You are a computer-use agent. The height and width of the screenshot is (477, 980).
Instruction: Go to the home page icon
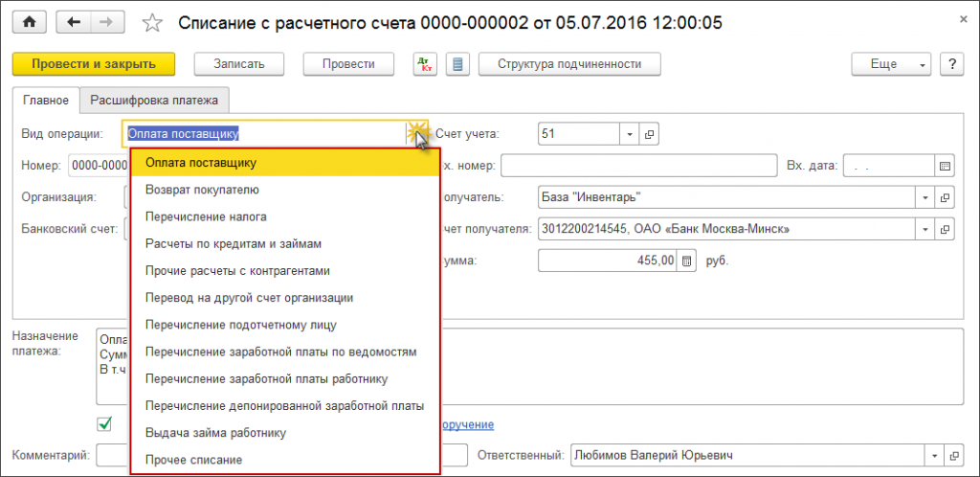30,23
